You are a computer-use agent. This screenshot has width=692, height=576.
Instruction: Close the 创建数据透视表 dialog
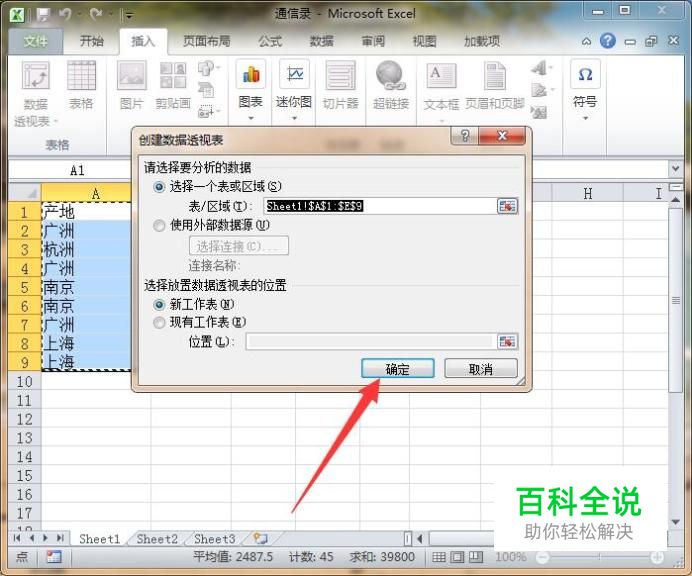coord(502,136)
